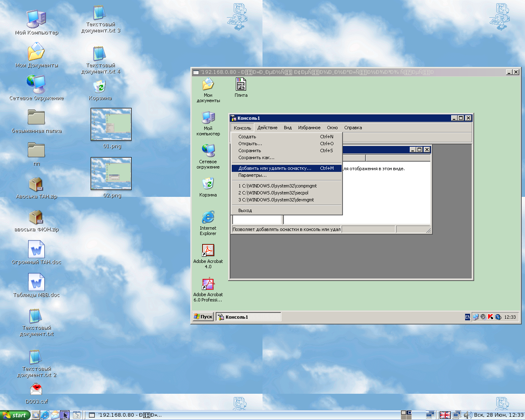This screenshot has height=420, width=525.
Task: Launch Adobe Acrobat 6.0 Professional shortcut
Action: pos(208,284)
